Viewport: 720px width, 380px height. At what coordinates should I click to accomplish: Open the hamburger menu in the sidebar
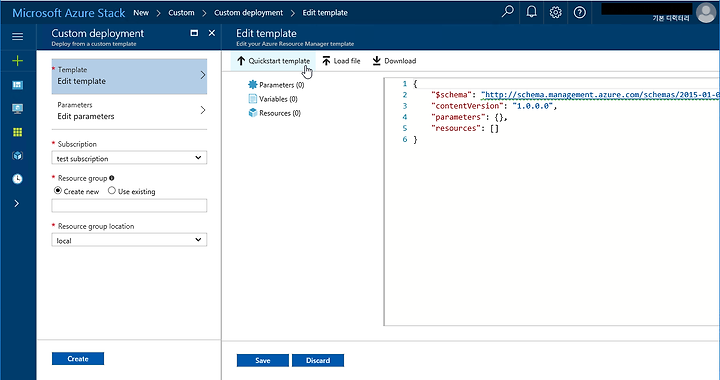point(17,36)
